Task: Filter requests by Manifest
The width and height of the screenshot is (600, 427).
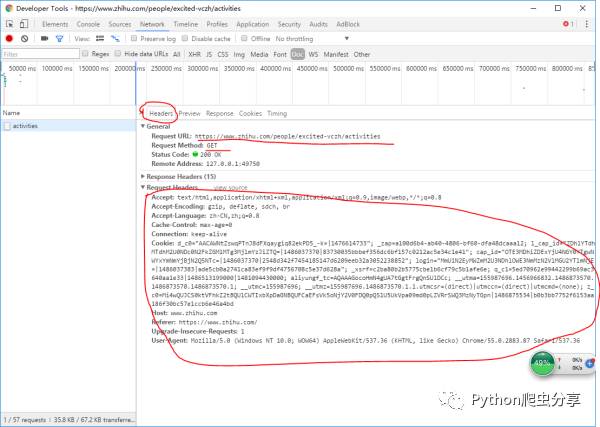Action: [x=336, y=54]
